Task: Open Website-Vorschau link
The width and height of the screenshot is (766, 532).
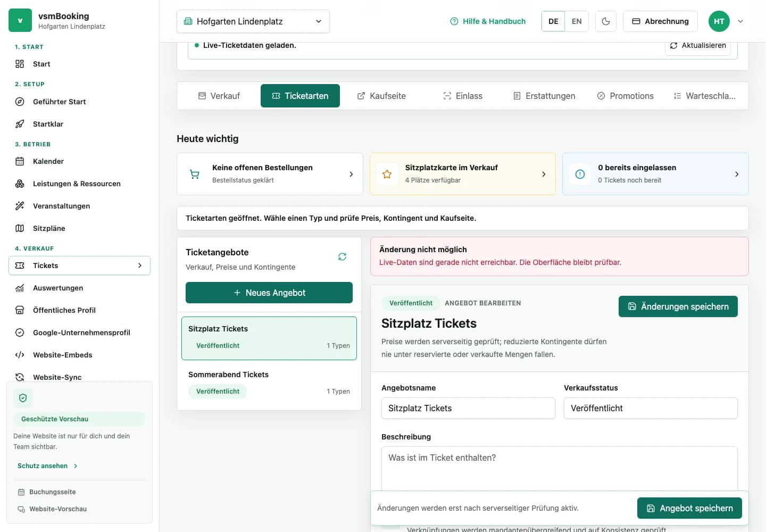Action: 52,509
